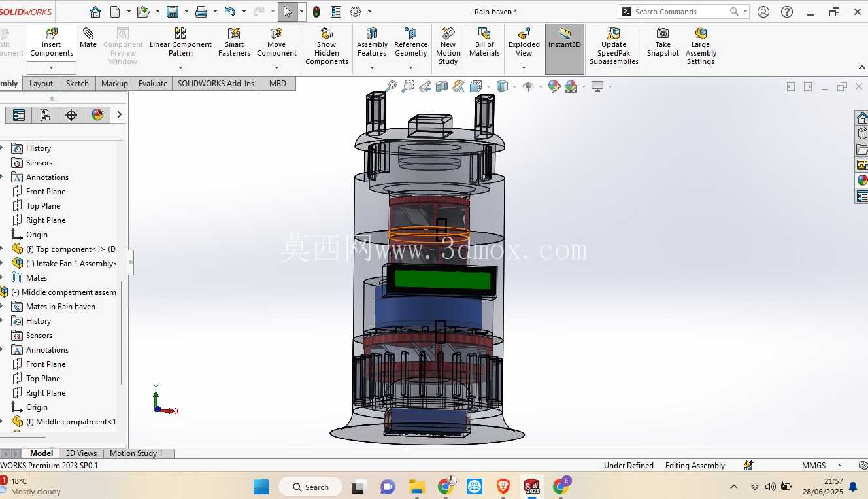The width and height of the screenshot is (868, 499).
Task: Toggle the Exploded View button
Action: (524, 42)
